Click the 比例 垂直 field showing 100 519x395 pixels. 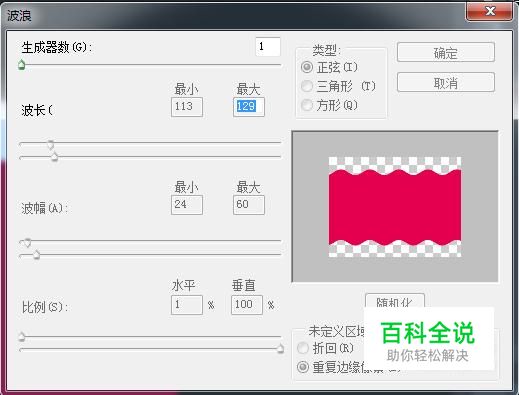247,305
